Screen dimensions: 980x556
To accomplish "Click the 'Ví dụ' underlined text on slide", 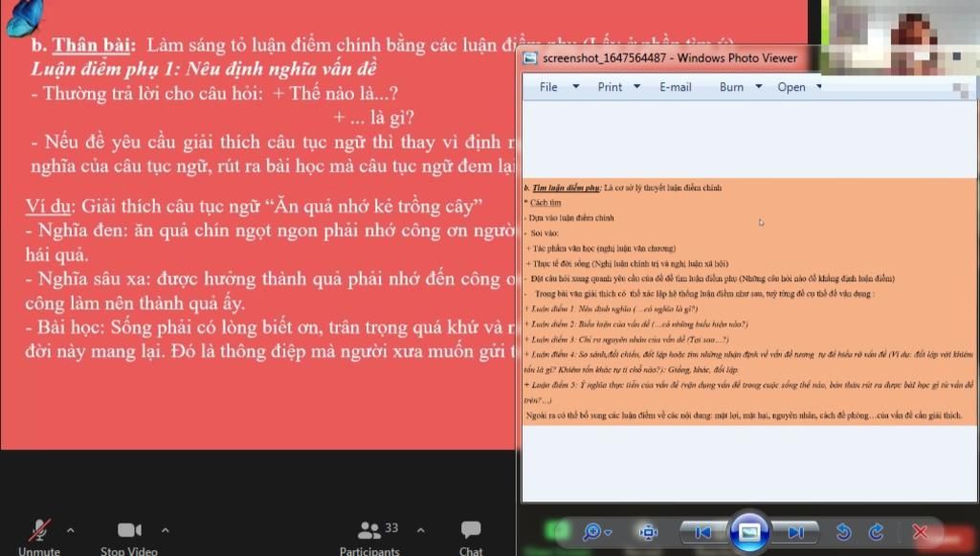I will coord(49,206).
